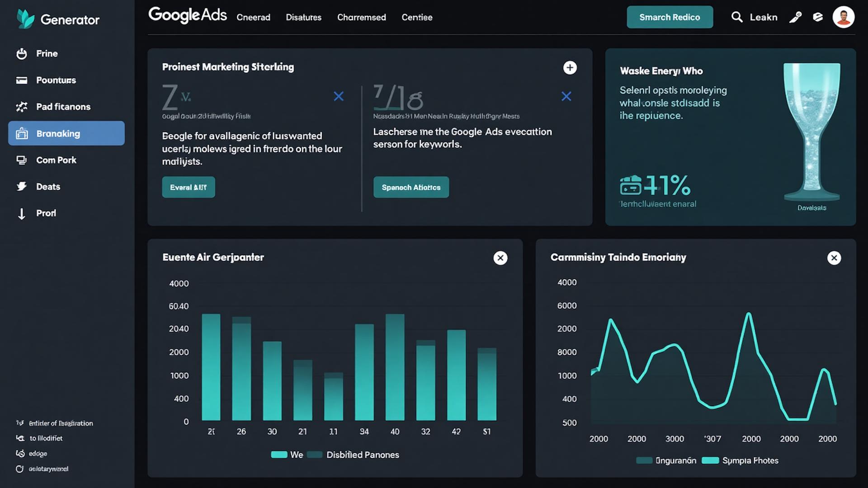Open the Charremsed menu item
868x488 pixels.
[x=361, y=17]
